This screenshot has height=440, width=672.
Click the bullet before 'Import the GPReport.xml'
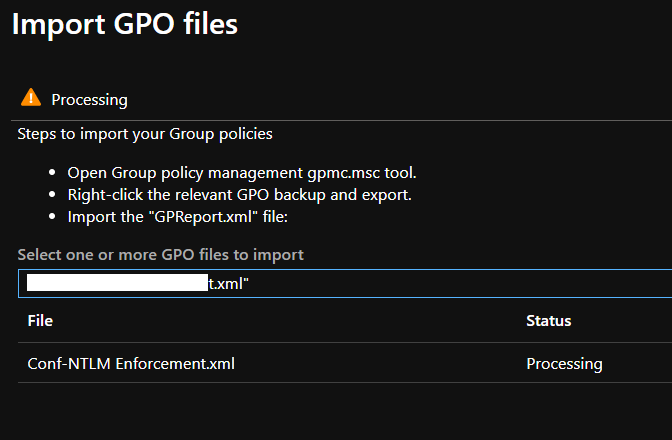pyautogui.click(x=52, y=216)
